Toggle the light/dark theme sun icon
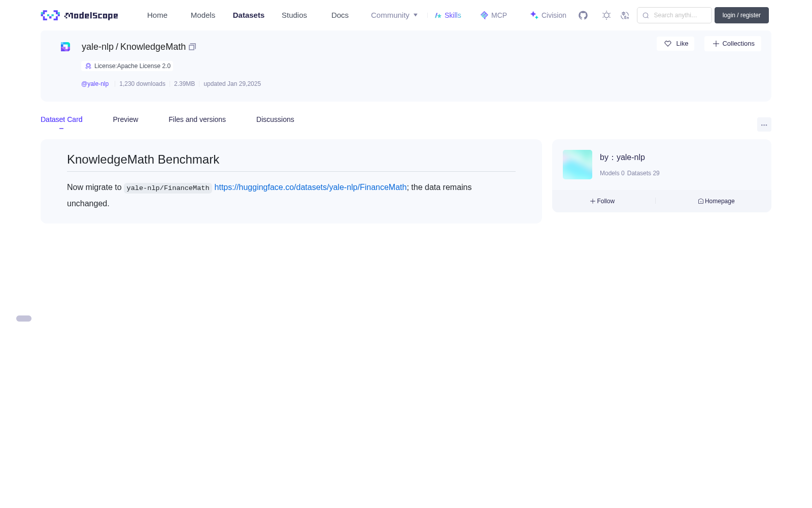 (x=606, y=15)
